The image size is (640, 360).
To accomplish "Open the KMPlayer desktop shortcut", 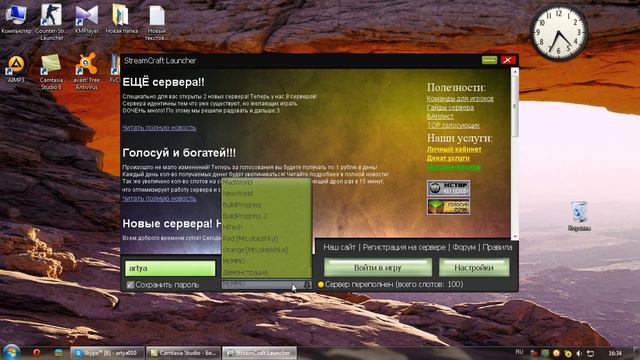I will click(87, 19).
